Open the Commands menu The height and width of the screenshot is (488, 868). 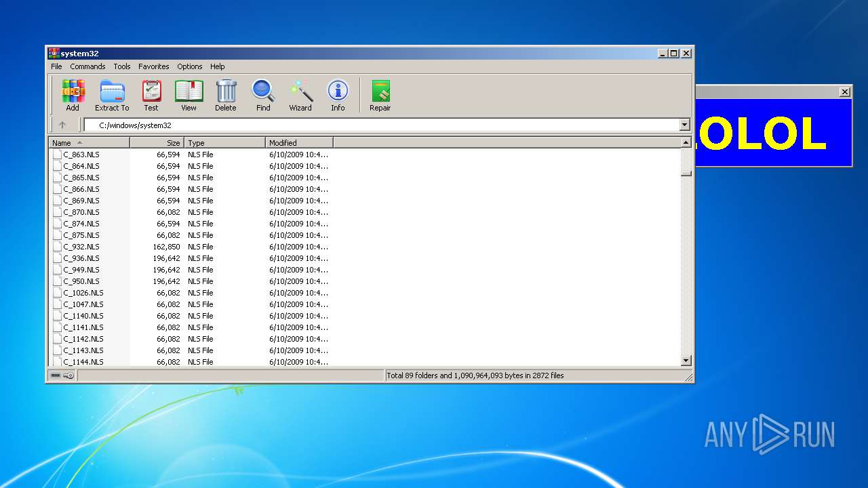(x=87, y=66)
